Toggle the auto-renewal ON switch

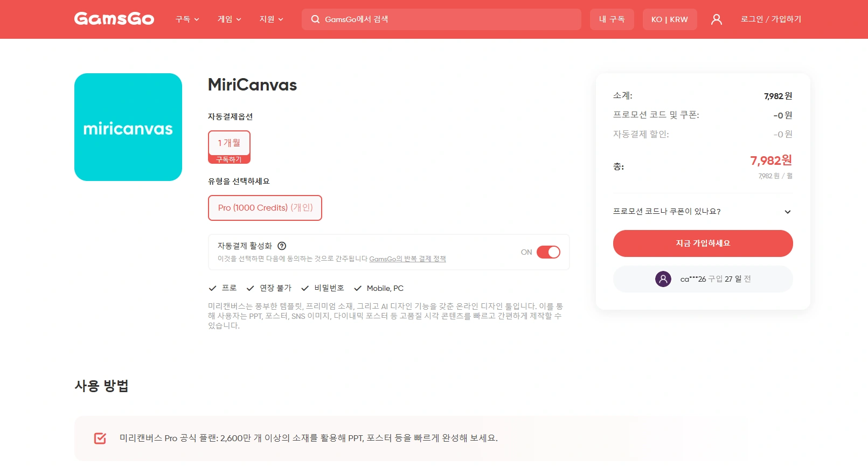(x=548, y=252)
